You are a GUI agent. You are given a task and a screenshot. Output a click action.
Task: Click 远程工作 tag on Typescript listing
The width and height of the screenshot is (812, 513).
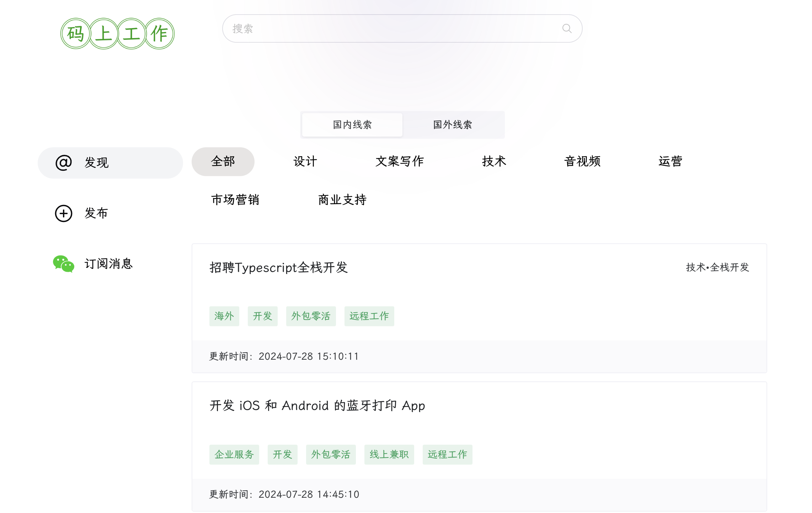(x=369, y=316)
